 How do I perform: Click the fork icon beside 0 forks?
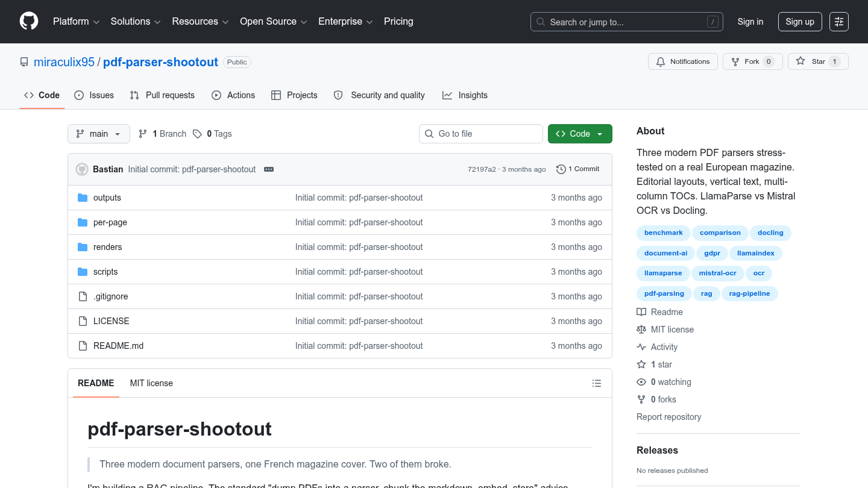point(641,399)
